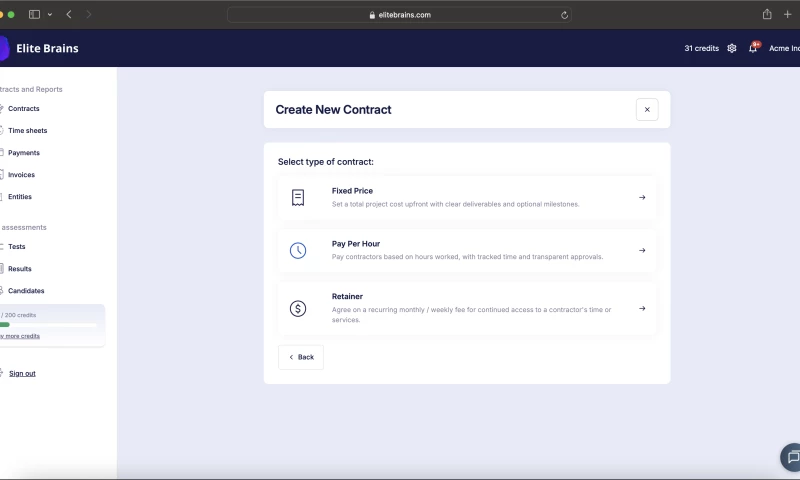Click the Elite Brains logo text
The height and width of the screenshot is (480, 800).
click(47, 48)
